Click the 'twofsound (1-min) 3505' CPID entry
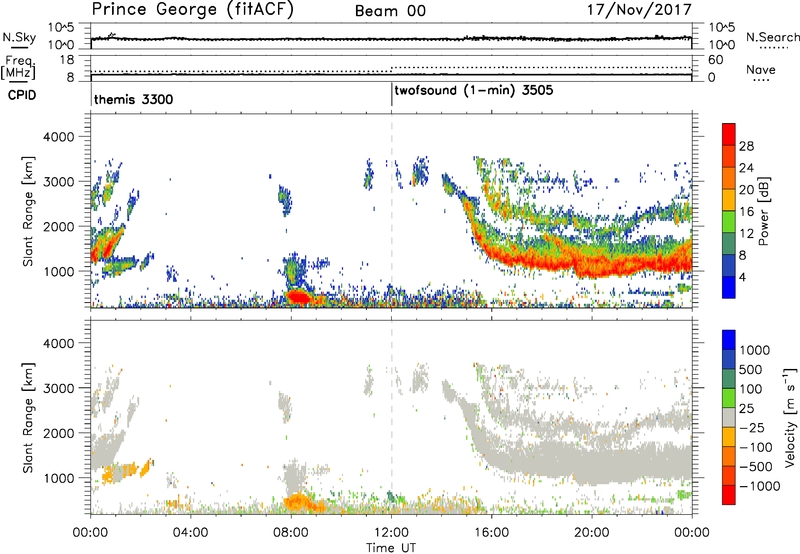The width and height of the screenshot is (800, 554). [474, 91]
